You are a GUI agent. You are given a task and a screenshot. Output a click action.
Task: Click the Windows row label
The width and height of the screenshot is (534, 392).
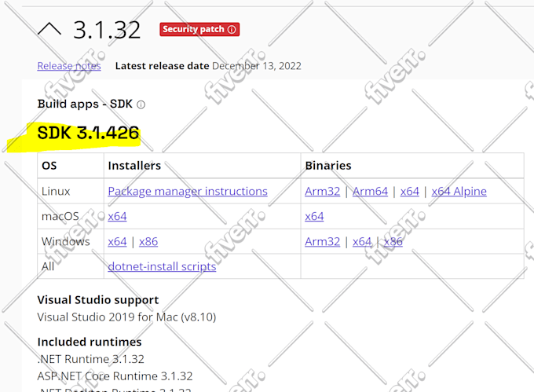[x=66, y=241]
